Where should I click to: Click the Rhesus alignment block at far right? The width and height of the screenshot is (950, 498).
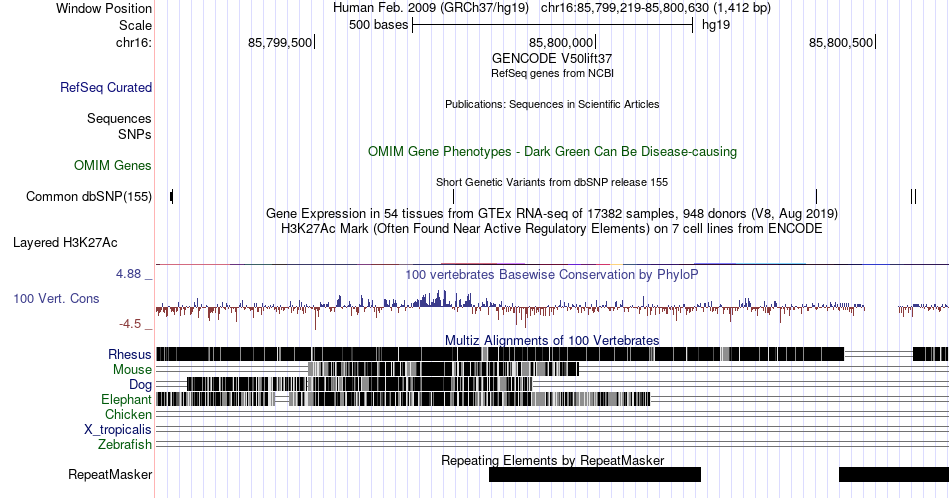[x=931, y=354]
